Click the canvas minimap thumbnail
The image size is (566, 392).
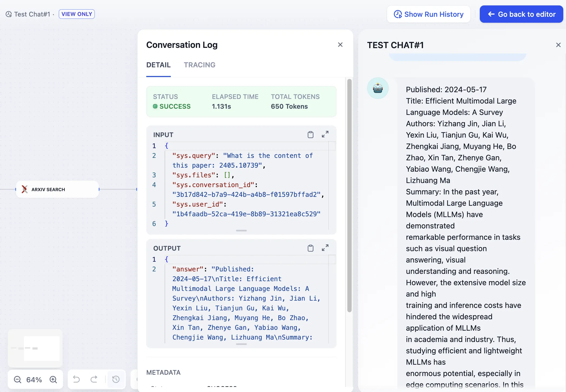[x=35, y=348]
